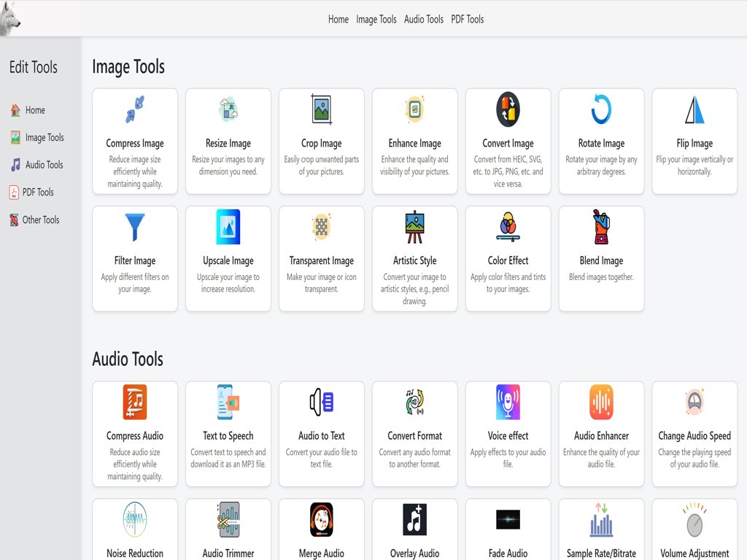Click Image Tools in the left sidebar
Image resolution: width=747 pixels, height=560 pixels.
point(44,137)
